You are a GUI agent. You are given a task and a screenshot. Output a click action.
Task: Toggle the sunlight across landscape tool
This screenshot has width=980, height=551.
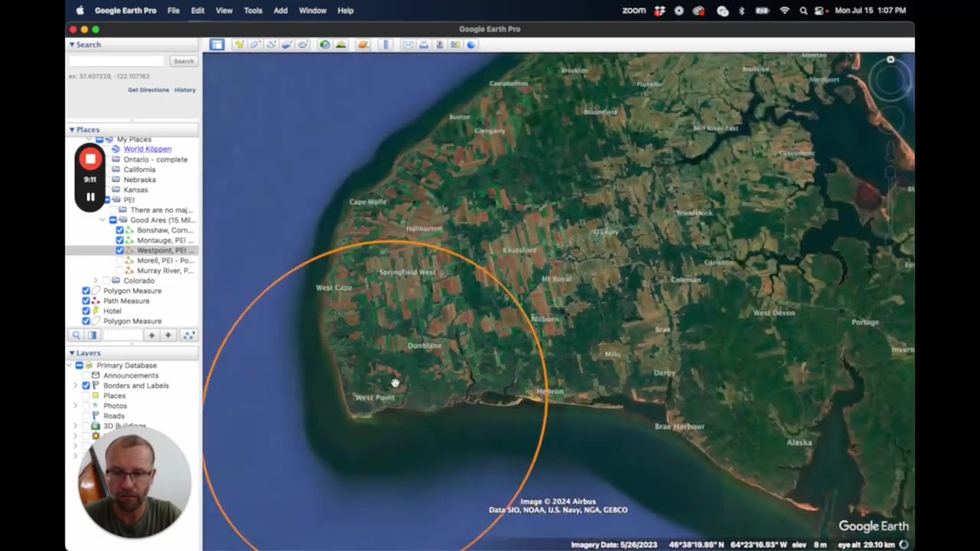click(x=341, y=44)
